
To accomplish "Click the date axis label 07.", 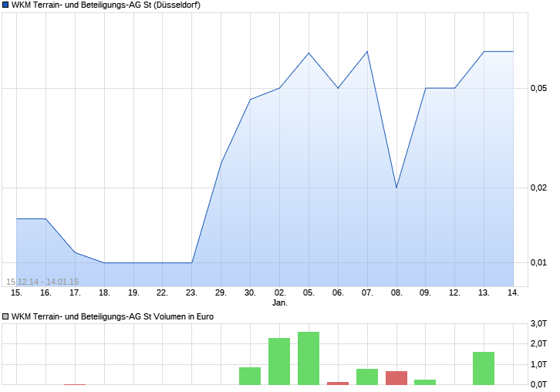I will click(x=367, y=292).
